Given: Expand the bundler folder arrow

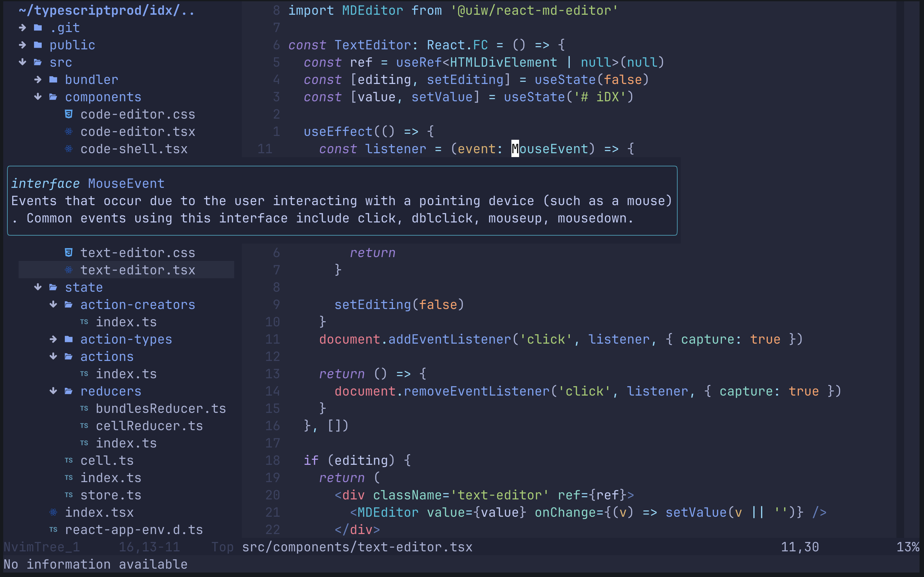Looking at the screenshot, I should tap(38, 79).
